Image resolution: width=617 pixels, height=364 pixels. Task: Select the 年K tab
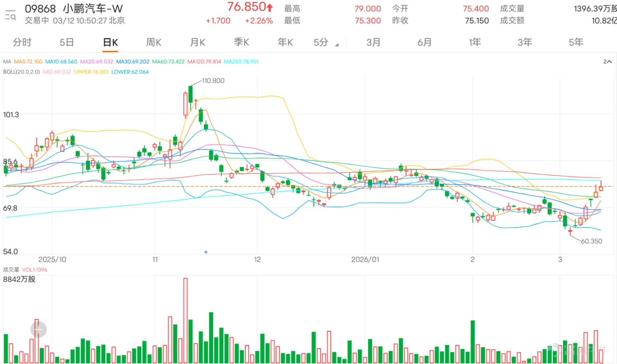[285, 42]
